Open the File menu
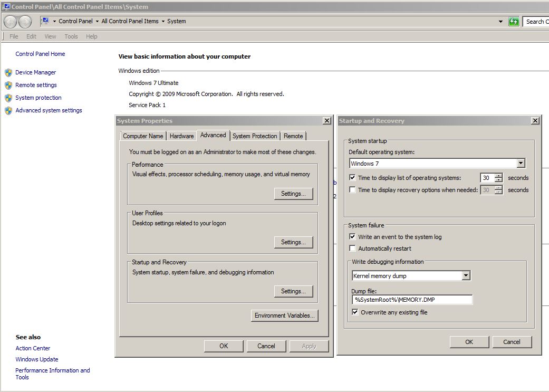Viewport: 549px width, 392px height. click(14, 36)
